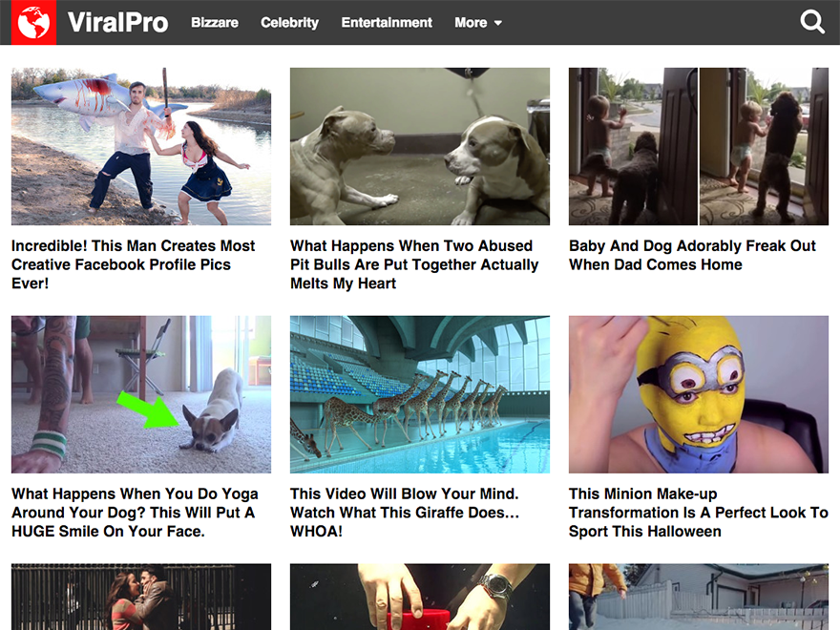Open the hands with wristwatch thumbnail
840x630 pixels.
point(420,597)
